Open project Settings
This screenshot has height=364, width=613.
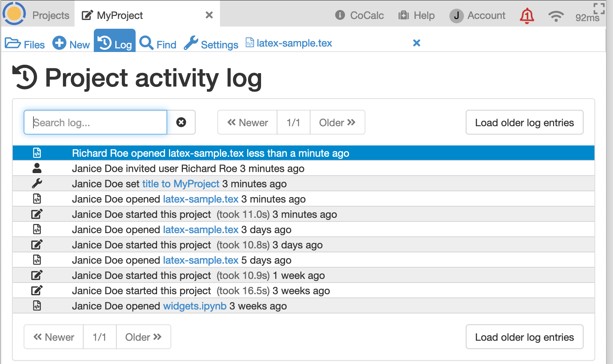pos(211,44)
